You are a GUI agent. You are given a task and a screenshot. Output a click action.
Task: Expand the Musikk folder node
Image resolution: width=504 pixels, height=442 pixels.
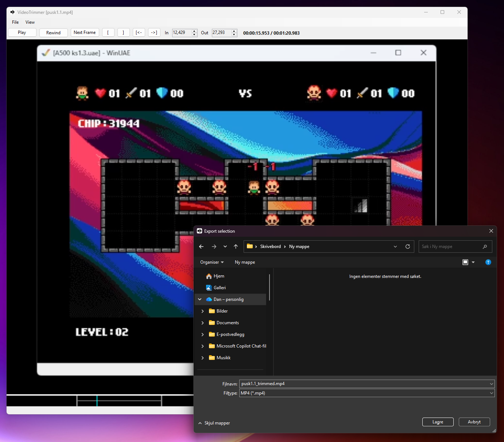point(203,358)
